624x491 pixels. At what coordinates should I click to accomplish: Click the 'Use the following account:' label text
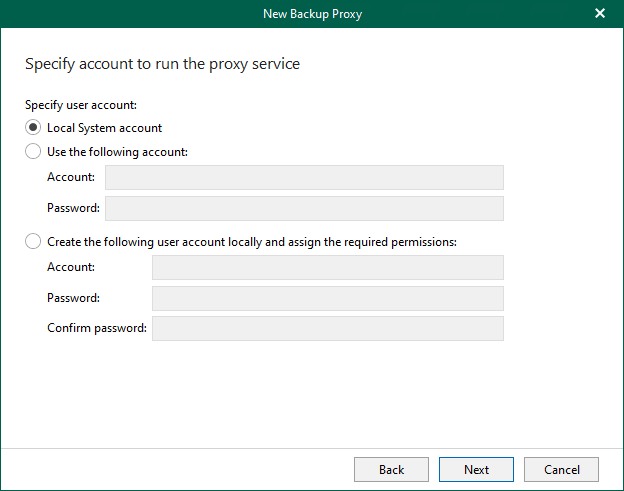(117, 152)
